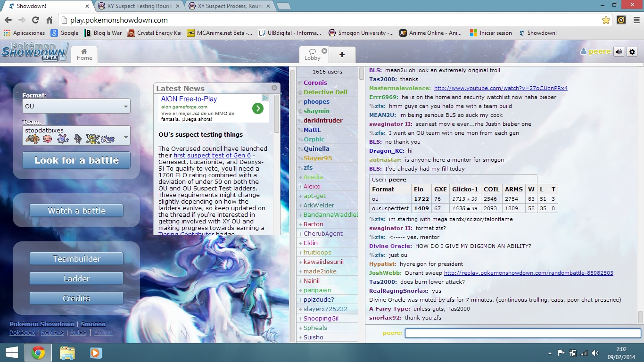Screen dimensions: 644x362
Task: Select user Detective Dell in list
Action: pos(325,92)
